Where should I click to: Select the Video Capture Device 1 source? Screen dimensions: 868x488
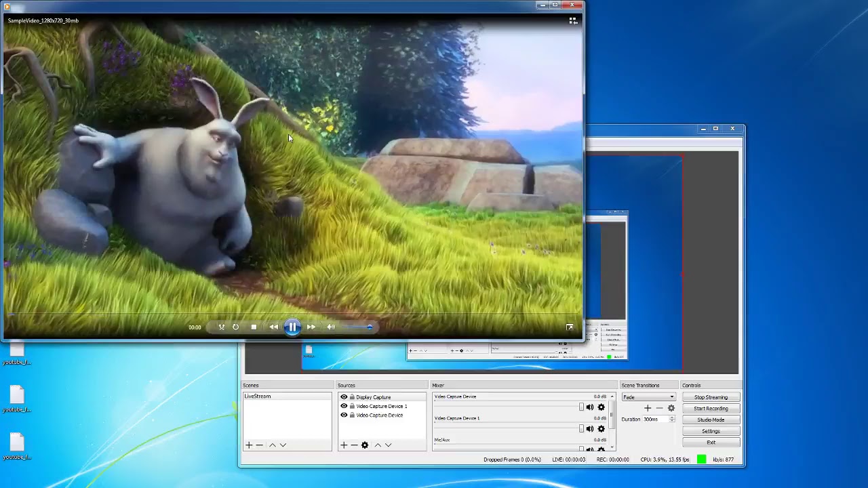(382, 406)
